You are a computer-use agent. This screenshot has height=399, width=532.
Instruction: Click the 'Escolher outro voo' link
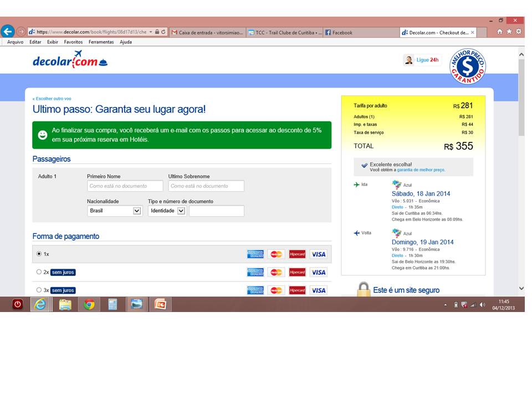click(x=52, y=99)
